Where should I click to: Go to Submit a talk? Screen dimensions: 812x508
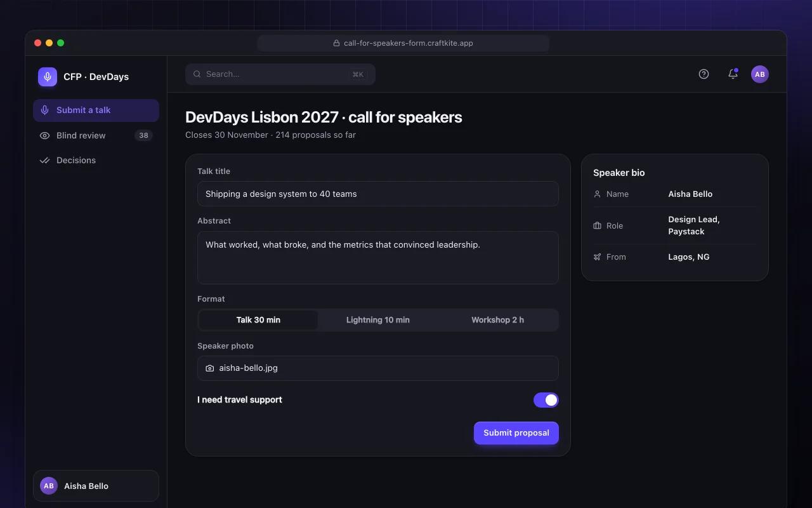click(96, 110)
